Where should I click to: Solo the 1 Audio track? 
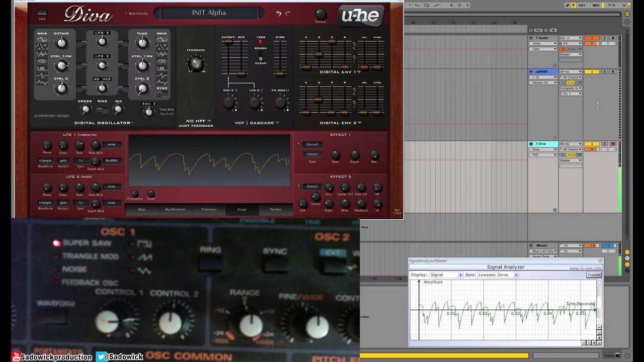(605, 38)
